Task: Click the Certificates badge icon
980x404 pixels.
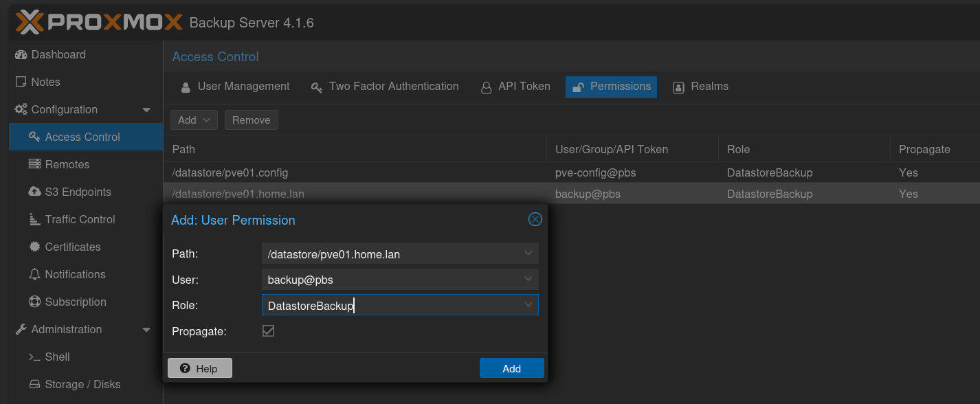Action: point(34,247)
